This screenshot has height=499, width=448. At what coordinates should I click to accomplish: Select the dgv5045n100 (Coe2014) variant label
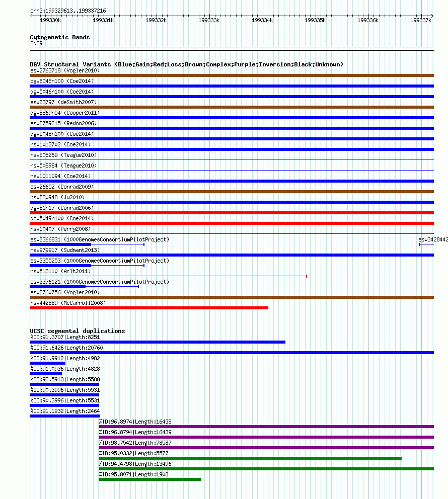pyautogui.click(x=62, y=81)
